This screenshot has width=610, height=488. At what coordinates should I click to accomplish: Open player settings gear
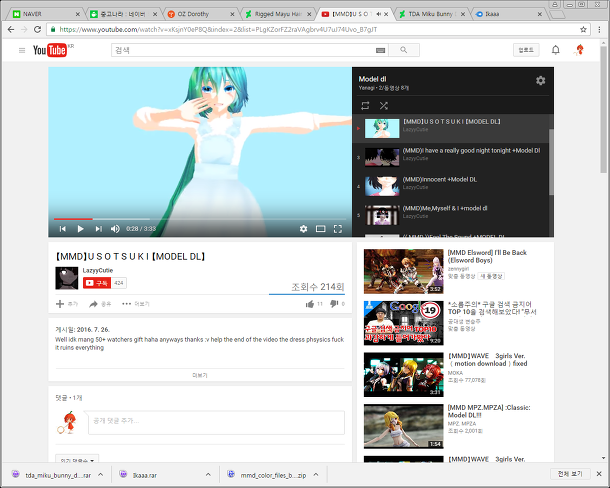point(303,229)
